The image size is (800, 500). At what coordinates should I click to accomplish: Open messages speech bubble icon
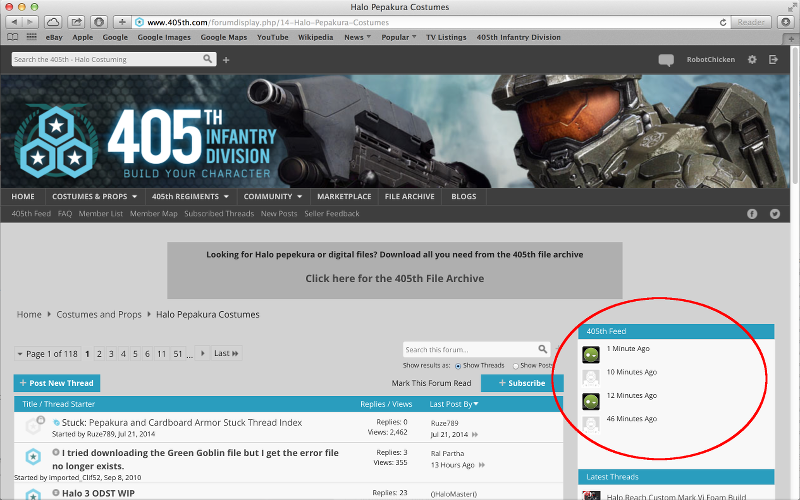coord(666,60)
